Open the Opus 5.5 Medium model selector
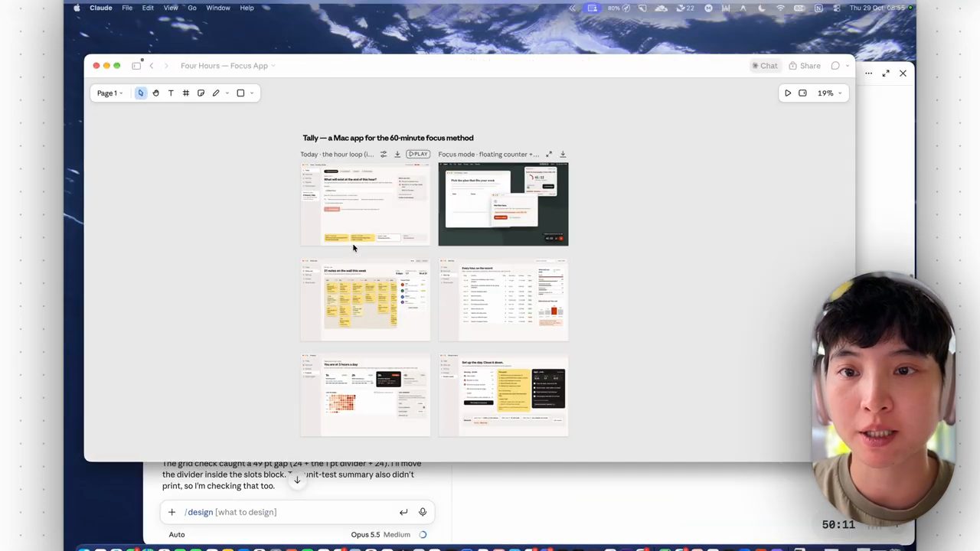 (381, 535)
